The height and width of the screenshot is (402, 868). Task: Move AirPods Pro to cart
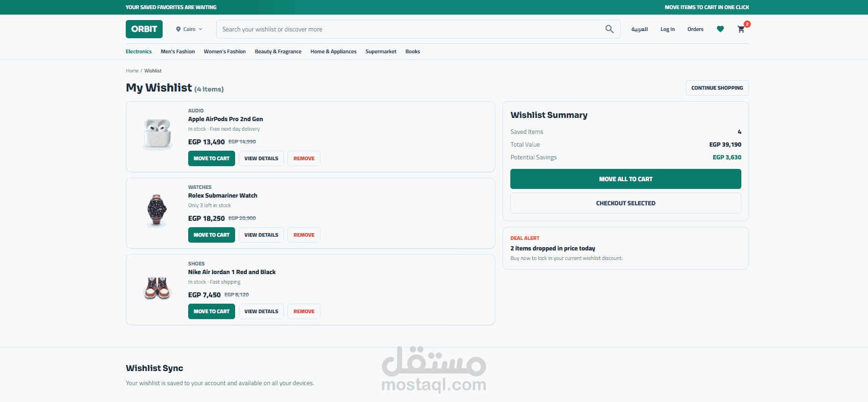coord(211,158)
